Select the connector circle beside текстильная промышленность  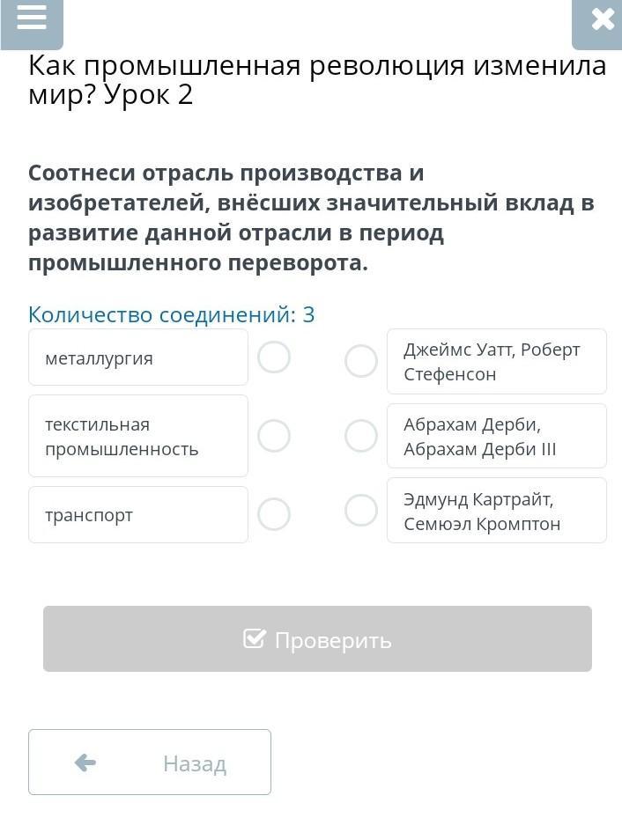coord(274,436)
